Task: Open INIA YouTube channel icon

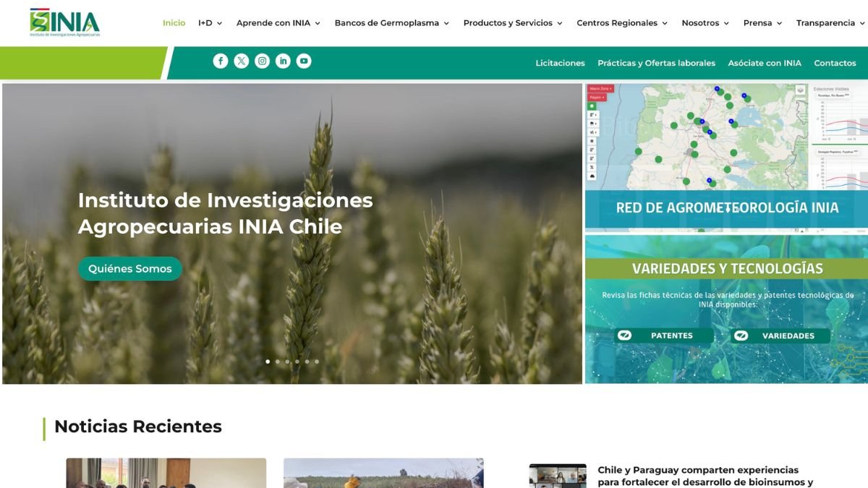Action: pyautogui.click(x=304, y=61)
